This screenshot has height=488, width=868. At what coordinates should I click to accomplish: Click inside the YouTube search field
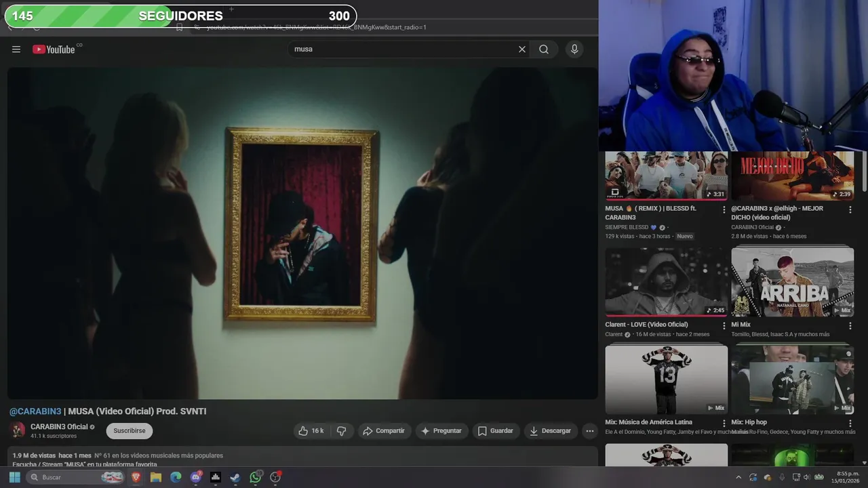(403, 49)
